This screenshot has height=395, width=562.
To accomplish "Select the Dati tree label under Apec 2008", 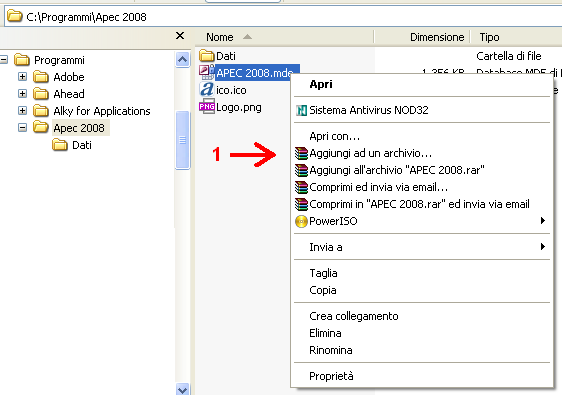I will point(82,145).
